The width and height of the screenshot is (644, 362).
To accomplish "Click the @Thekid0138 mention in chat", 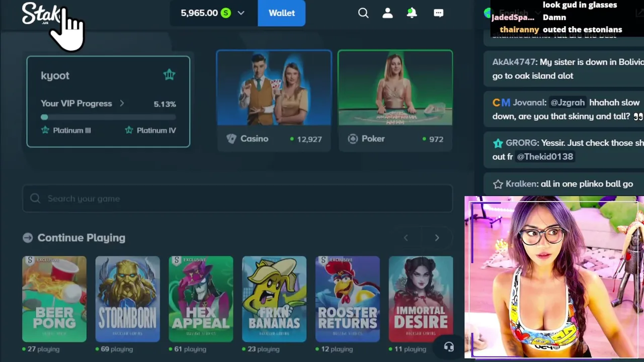I will tap(545, 157).
